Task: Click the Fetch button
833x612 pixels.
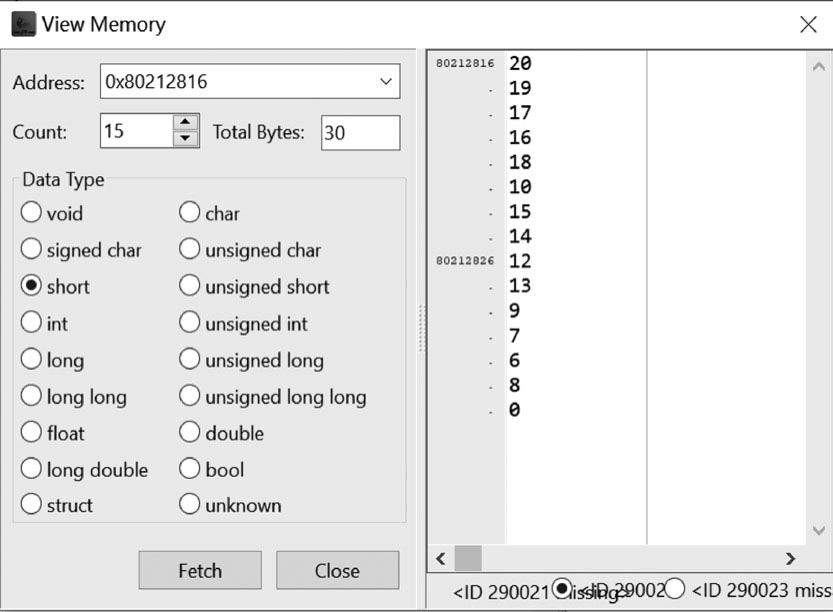Action: 200,570
